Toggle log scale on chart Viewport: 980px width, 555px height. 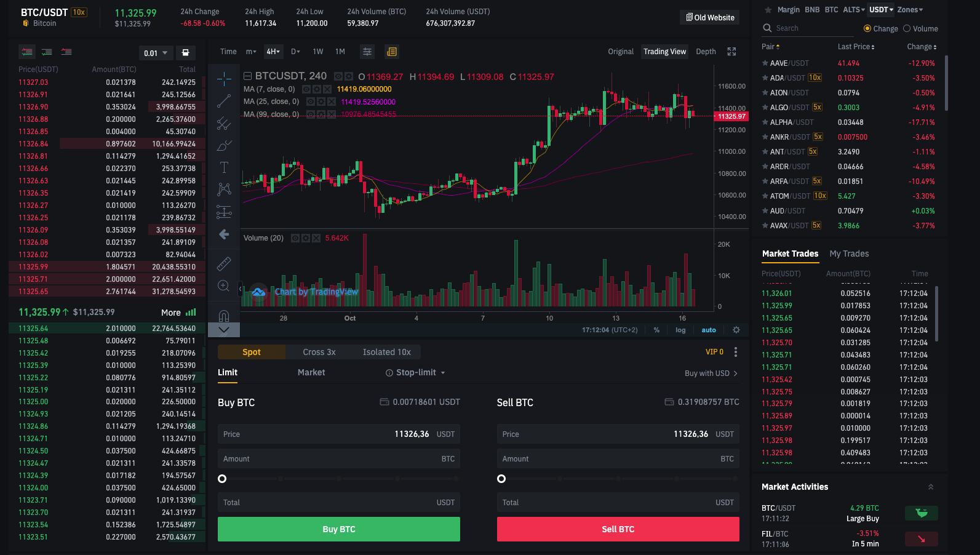680,330
